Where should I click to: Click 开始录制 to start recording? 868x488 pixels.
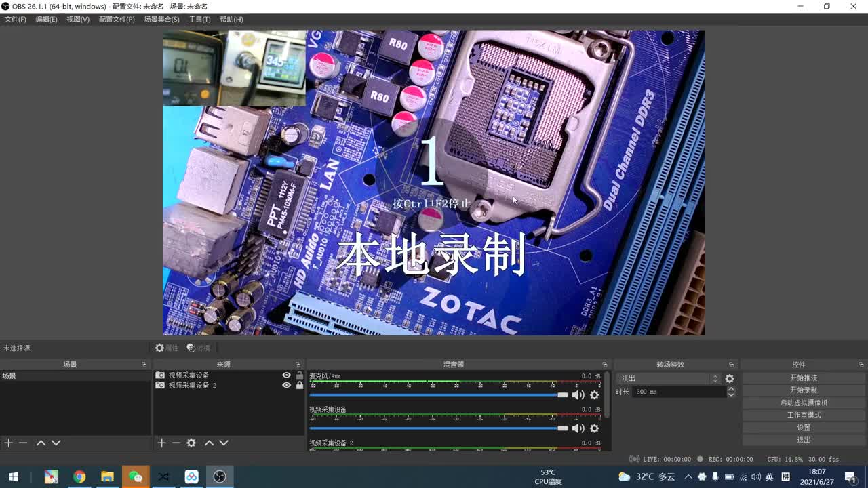pos(804,390)
